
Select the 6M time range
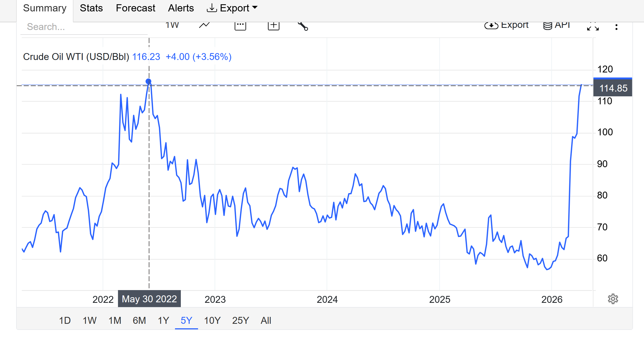coord(139,320)
